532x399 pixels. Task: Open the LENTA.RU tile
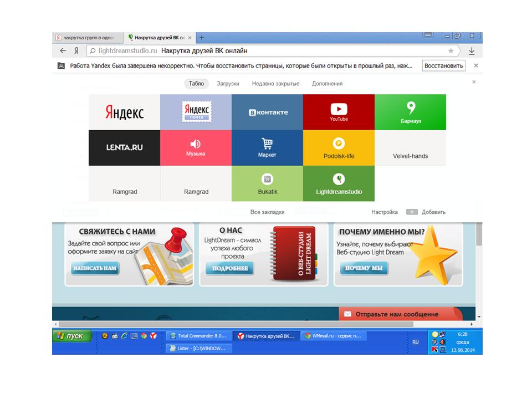point(124,147)
